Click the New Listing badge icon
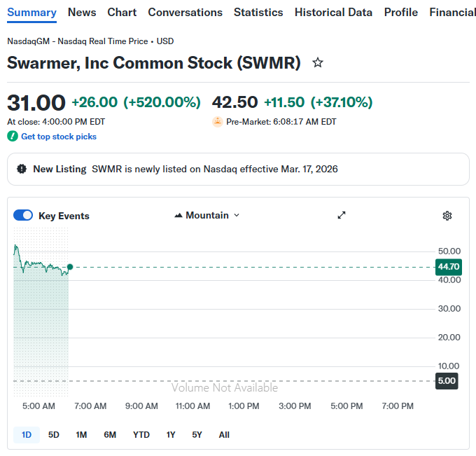The width and height of the screenshot is (476, 456). coord(22,169)
